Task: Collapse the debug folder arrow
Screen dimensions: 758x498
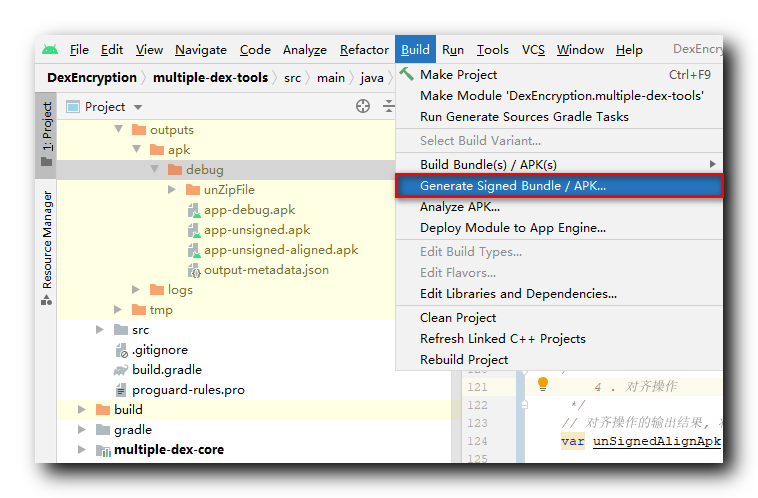Action: (155, 169)
